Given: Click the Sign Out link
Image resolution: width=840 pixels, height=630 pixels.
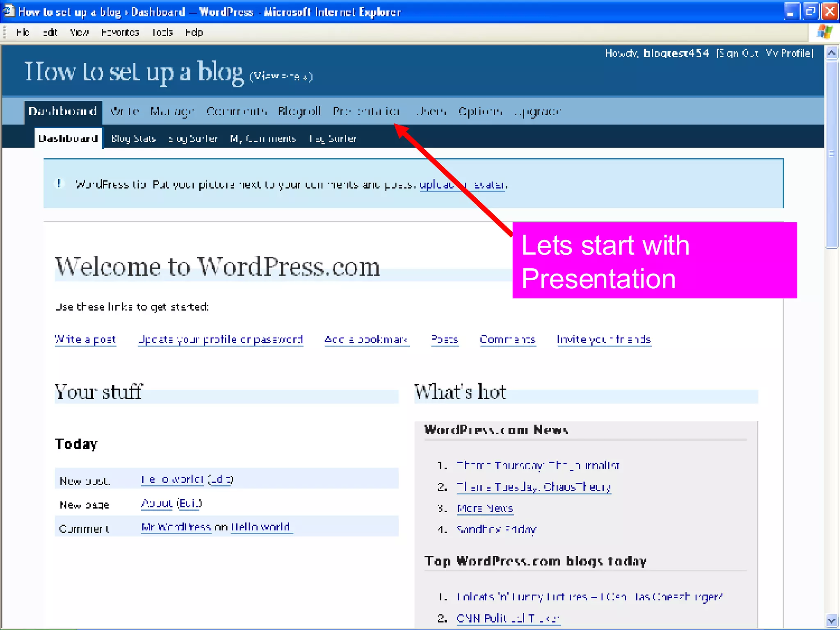Looking at the screenshot, I should (x=738, y=53).
